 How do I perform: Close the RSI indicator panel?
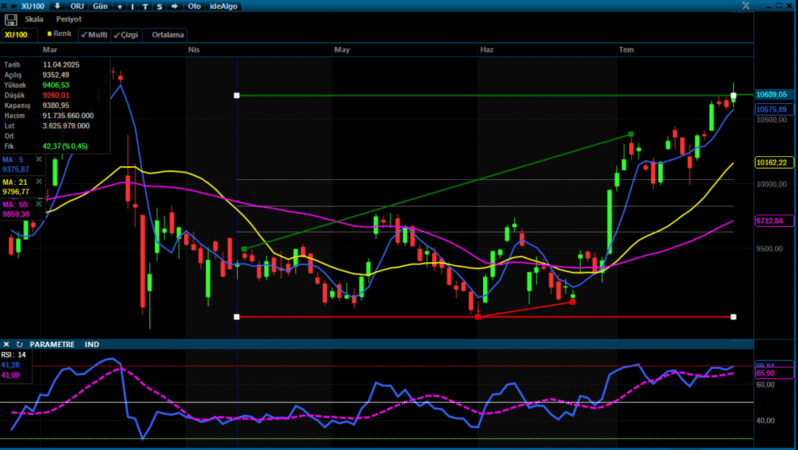click(x=6, y=345)
